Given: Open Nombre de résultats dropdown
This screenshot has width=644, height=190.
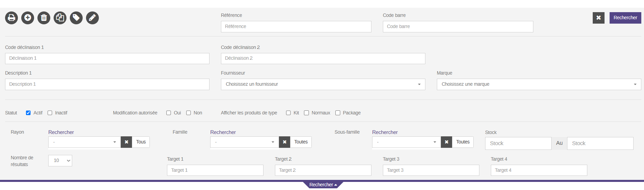Looking at the screenshot, I should pyautogui.click(x=60, y=161).
